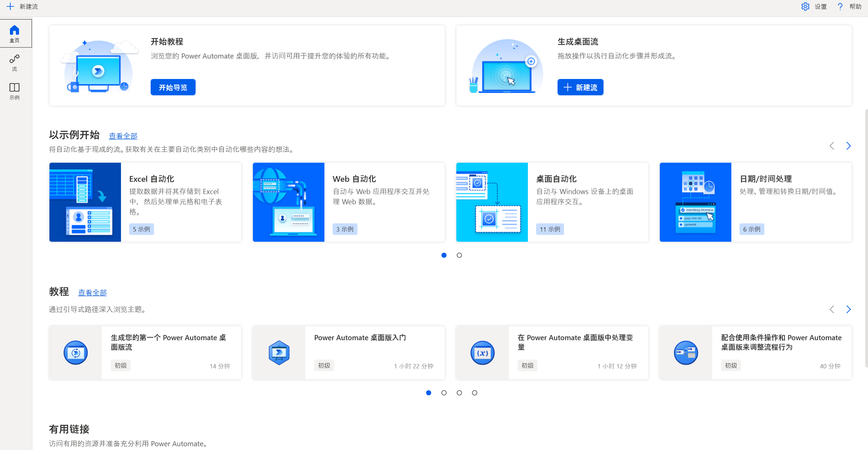Open the Web 自动化 example thumbnail
This screenshot has height=450, width=868.
(x=288, y=202)
